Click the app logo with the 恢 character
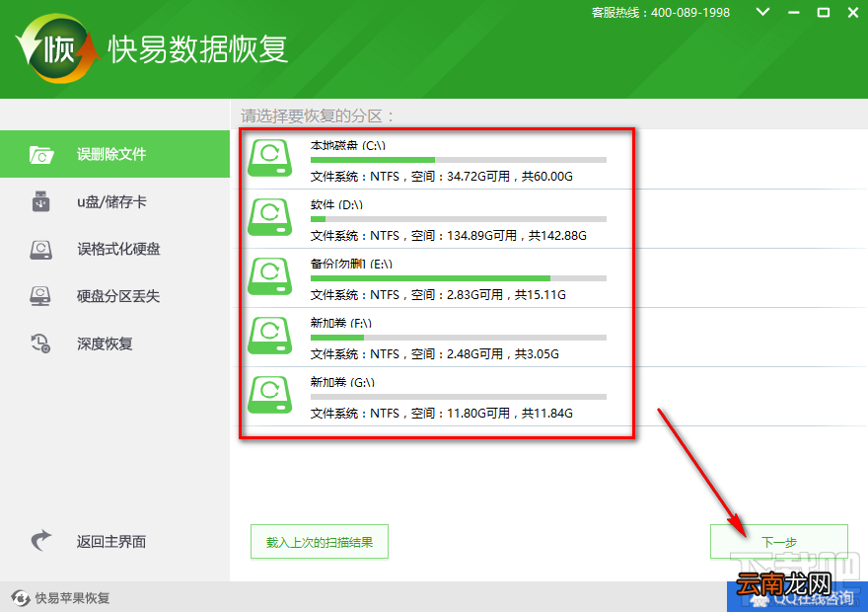The width and height of the screenshot is (868, 612). (57, 49)
